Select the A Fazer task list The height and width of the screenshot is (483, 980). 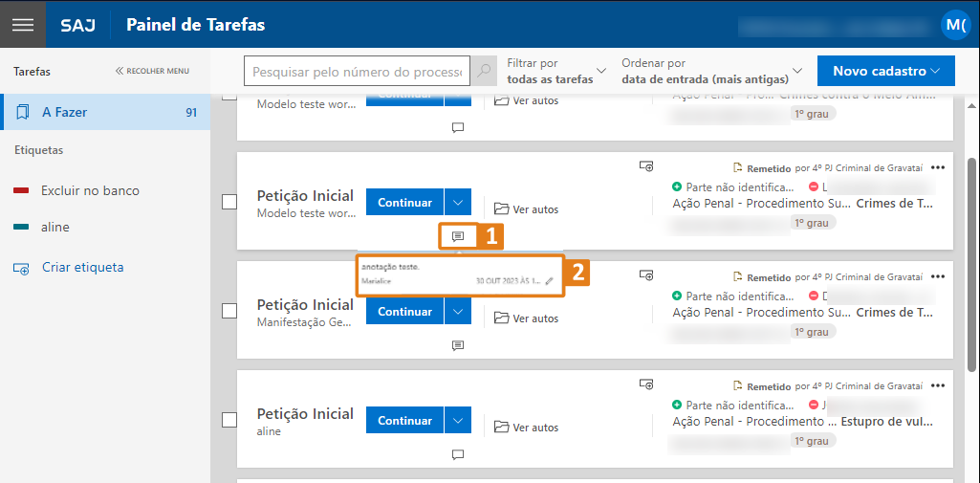[x=105, y=112]
